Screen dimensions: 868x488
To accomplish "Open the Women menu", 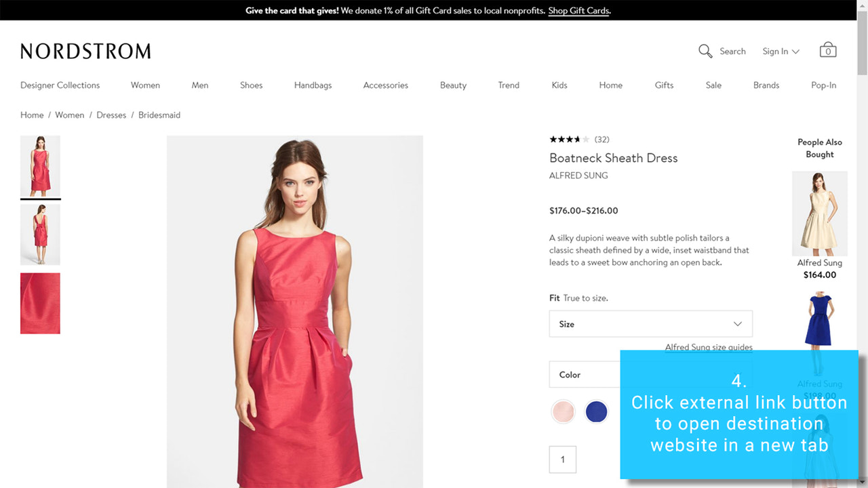I will [x=145, y=85].
